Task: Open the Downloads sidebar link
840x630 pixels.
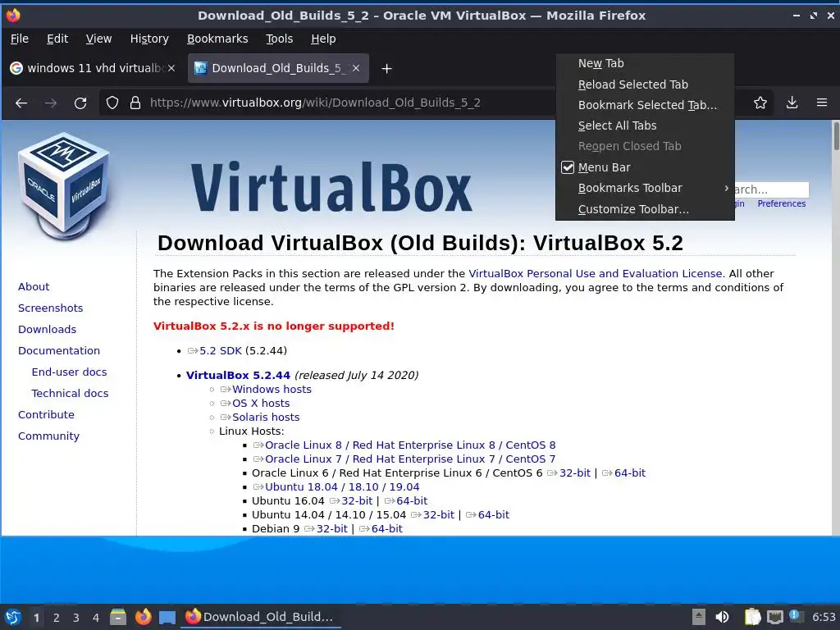Action: coord(47,330)
